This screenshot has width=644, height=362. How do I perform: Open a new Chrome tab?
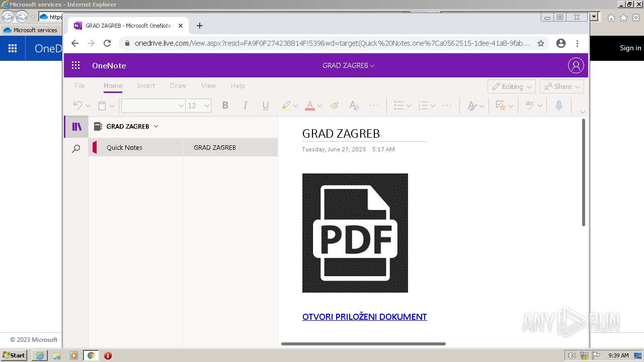[200, 26]
